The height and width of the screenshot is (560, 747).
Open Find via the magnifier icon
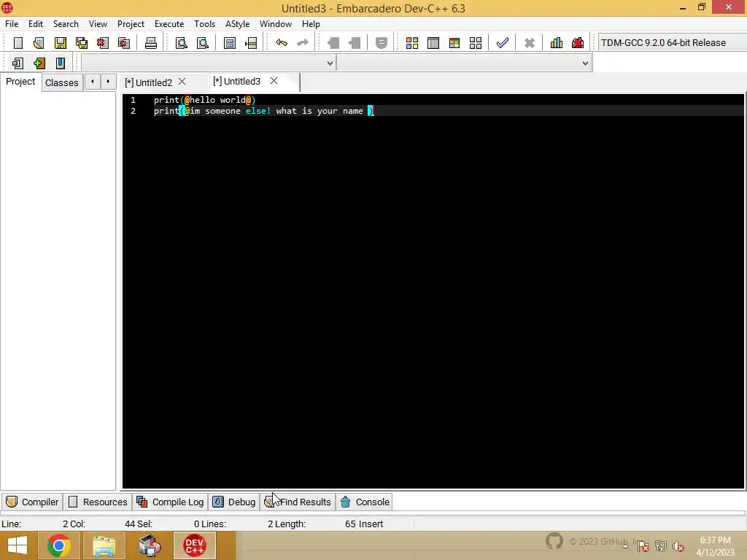coord(182,43)
